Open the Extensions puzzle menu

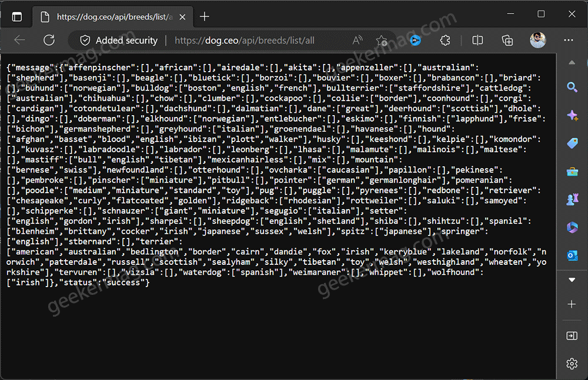445,41
